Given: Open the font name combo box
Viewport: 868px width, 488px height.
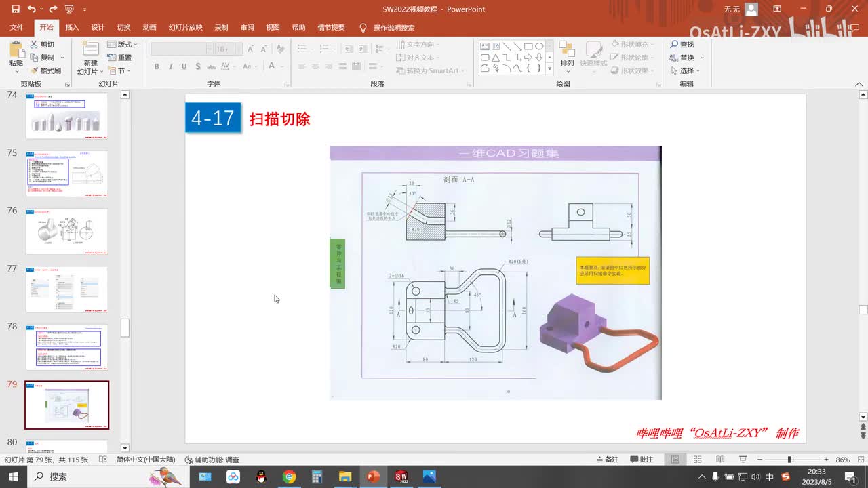Looking at the screenshot, I should 182,49.
